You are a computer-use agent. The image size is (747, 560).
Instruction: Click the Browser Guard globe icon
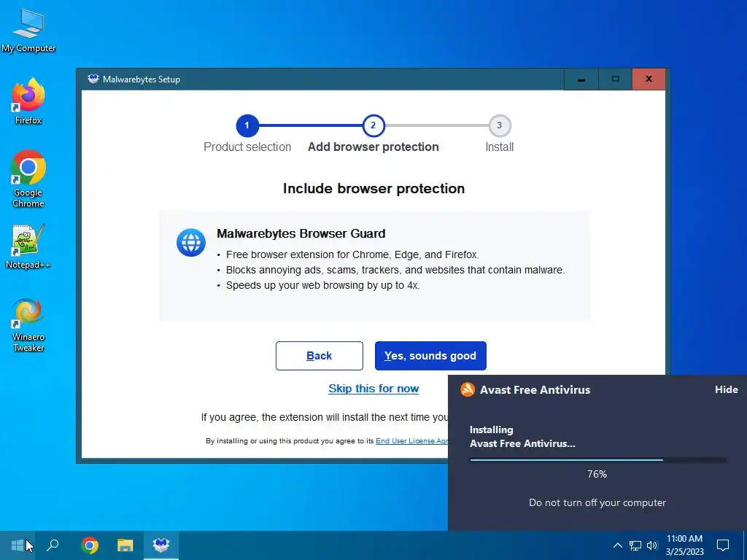pyautogui.click(x=191, y=242)
